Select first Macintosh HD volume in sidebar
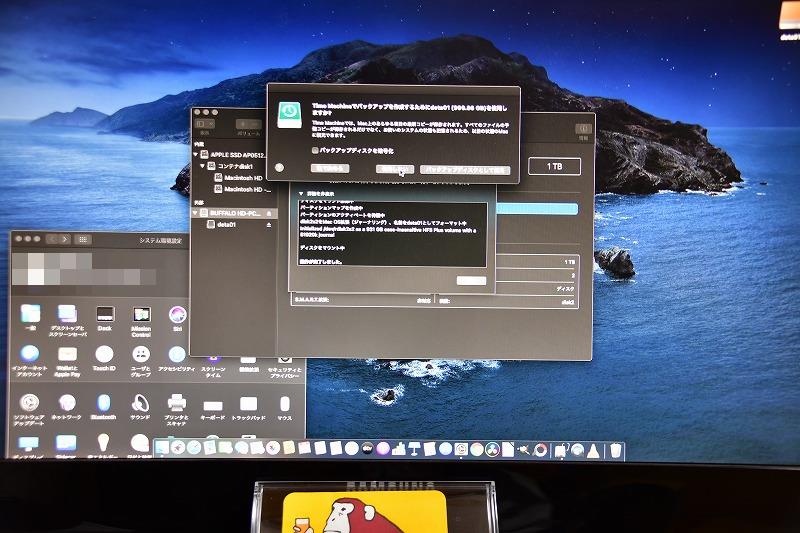Screen dimensions: 800x533 [x=238, y=177]
